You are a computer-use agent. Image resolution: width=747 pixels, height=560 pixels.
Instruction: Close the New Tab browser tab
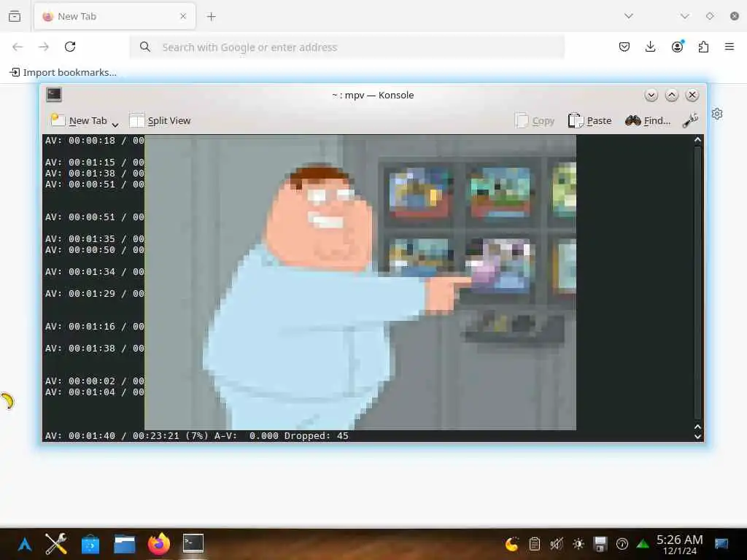pos(183,16)
